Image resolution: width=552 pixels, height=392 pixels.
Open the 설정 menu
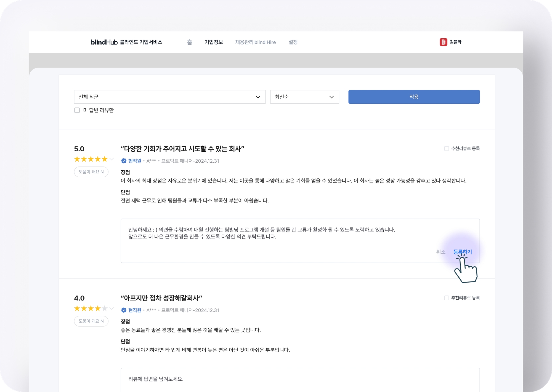[293, 42]
